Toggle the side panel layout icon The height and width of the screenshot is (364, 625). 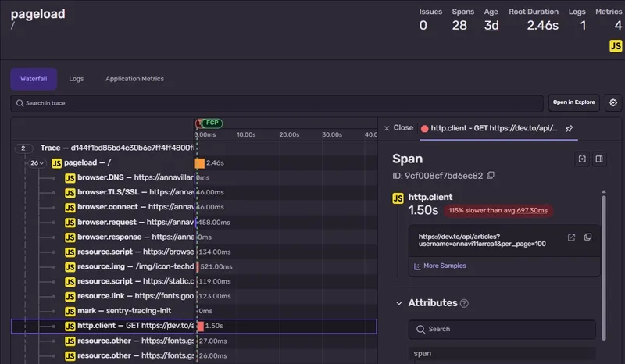[598, 159]
